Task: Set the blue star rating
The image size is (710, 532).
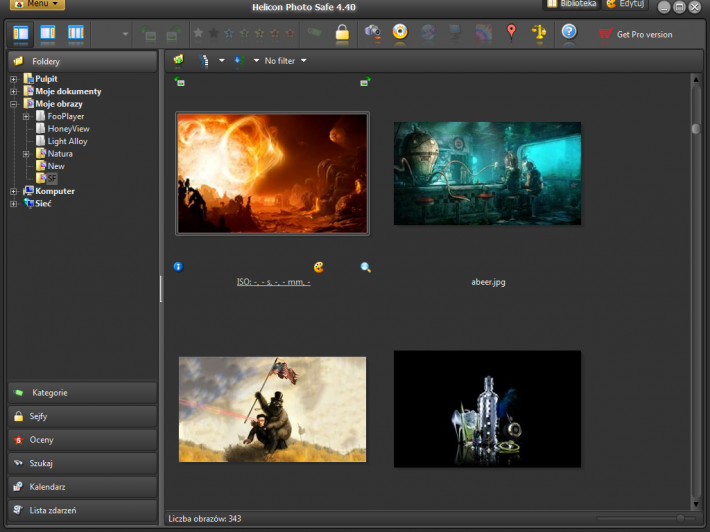Action: [229, 33]
